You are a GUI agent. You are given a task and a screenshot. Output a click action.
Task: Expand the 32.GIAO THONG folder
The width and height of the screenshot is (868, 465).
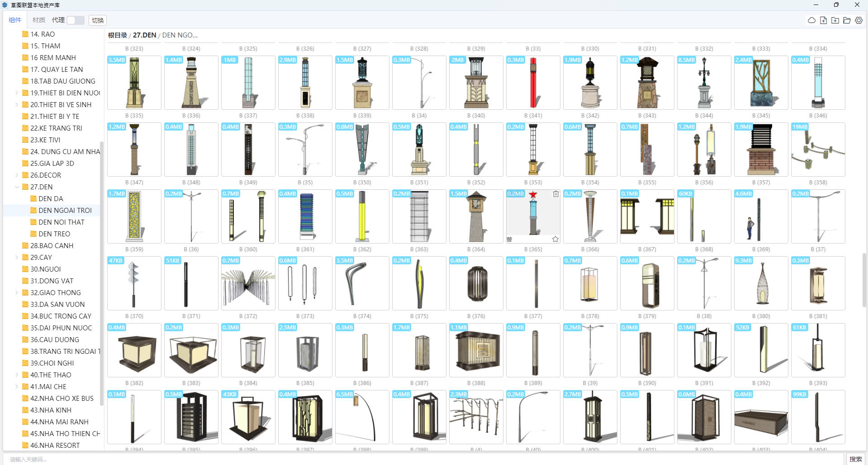pos(17,293)
